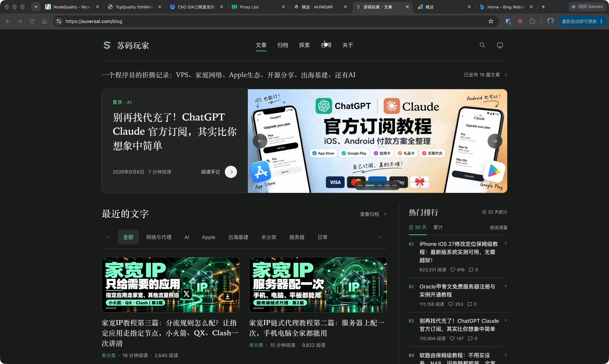Toggle the display theme monitor icon

pos(500,45)
